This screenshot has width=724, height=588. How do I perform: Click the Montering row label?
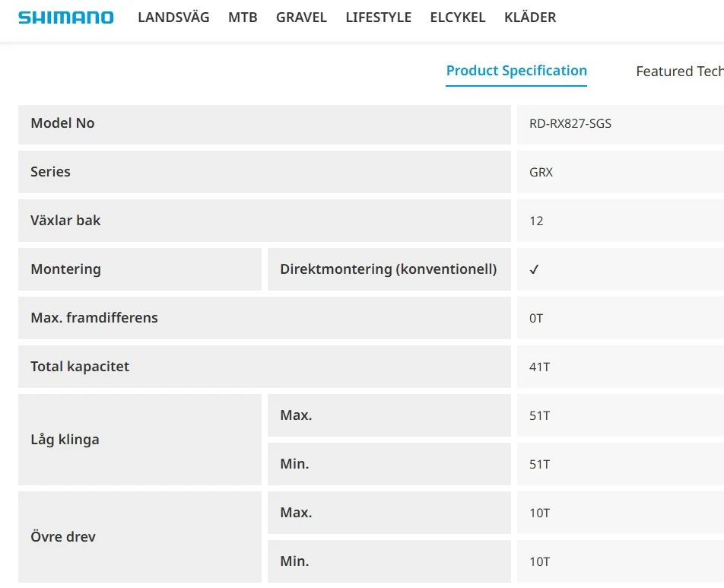[65, 269]
